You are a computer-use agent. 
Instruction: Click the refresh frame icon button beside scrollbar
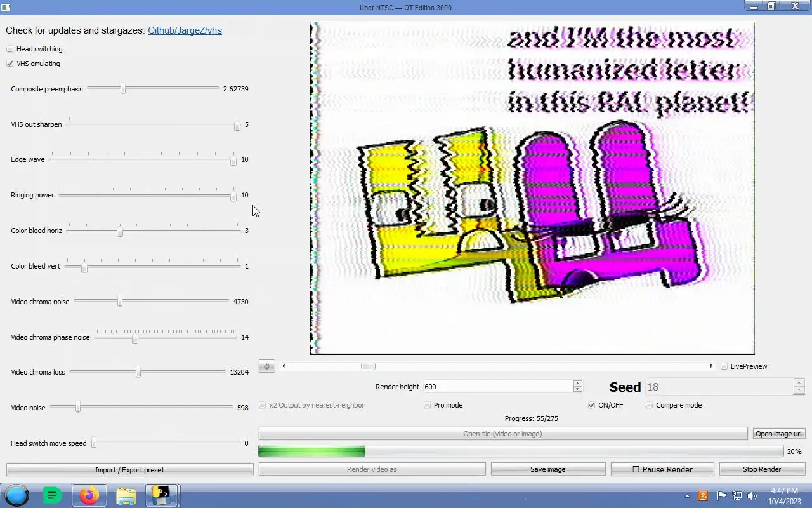tap(266, 366)
